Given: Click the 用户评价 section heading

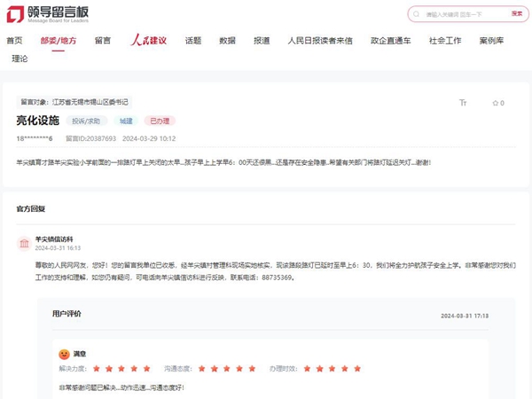Looking at the screenshot, I should (x=66, y=314).
